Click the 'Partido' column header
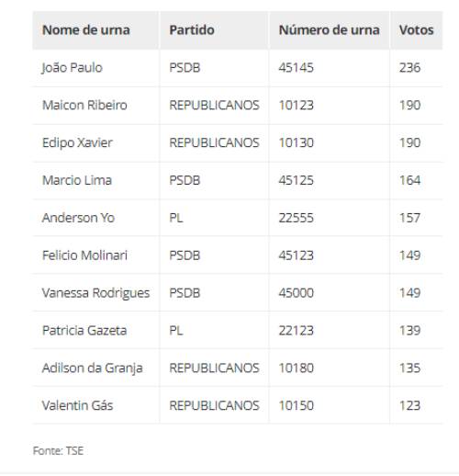Viewport: 459px width, 476px height. point(192,30)
